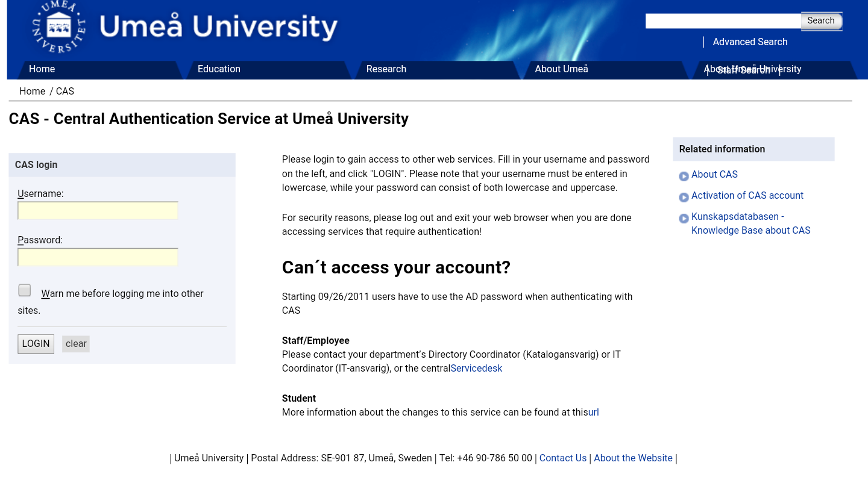This screenshot has height=477, width=868.
Task: Open the About the Website footer link
Action: pos(633,458)
